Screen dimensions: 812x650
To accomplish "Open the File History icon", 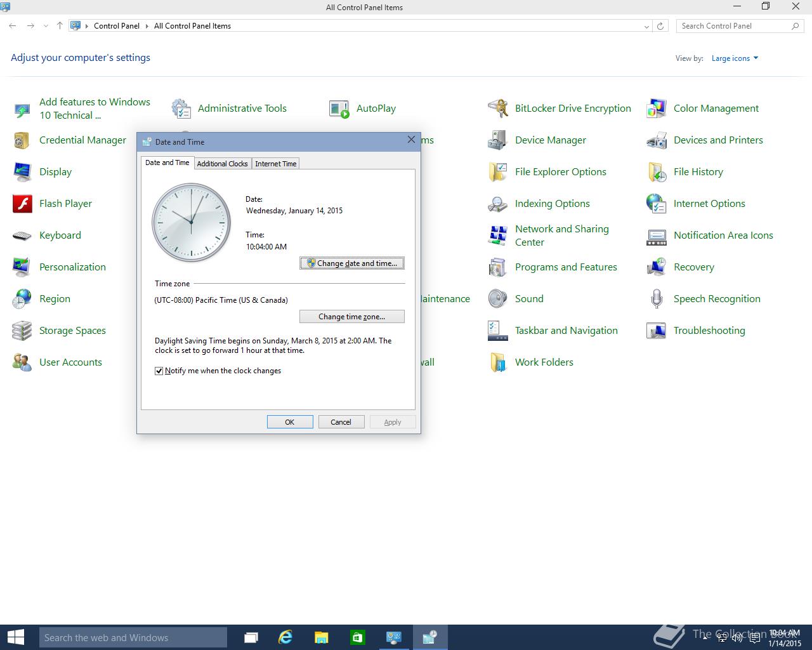I will pos(657,172).
